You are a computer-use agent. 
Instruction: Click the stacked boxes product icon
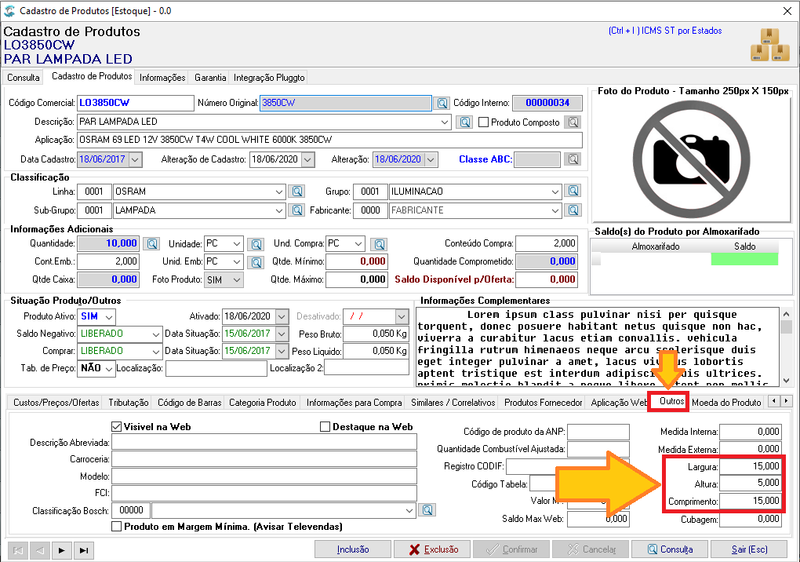(x=770, y=45)
